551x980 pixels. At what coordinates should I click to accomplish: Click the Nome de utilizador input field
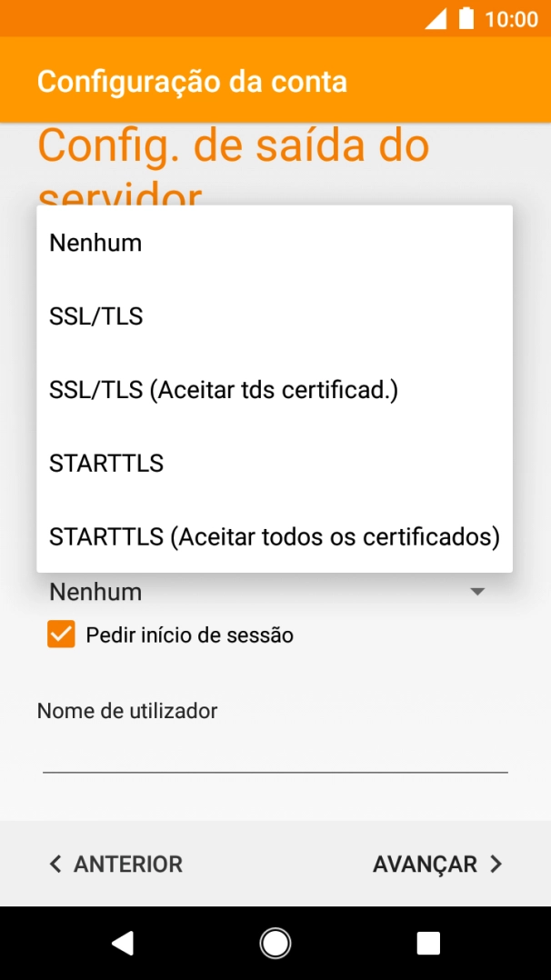tap(273, 745)
